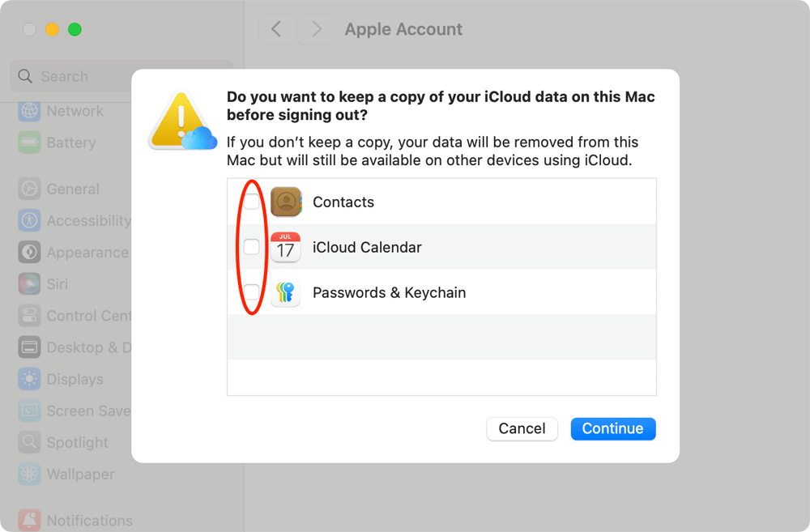Click the forward navigation arrow

[316, 29]
